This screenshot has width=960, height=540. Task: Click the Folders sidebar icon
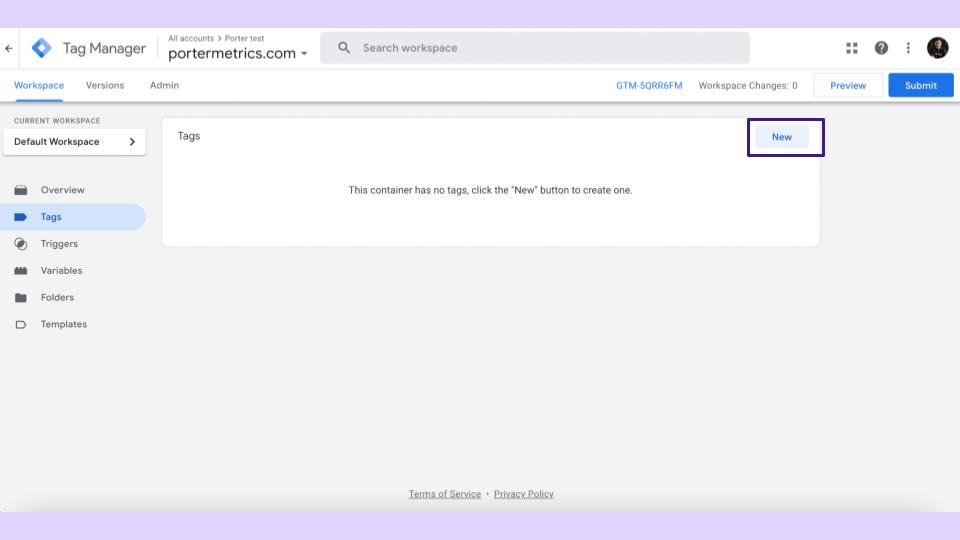click(21, 298)
